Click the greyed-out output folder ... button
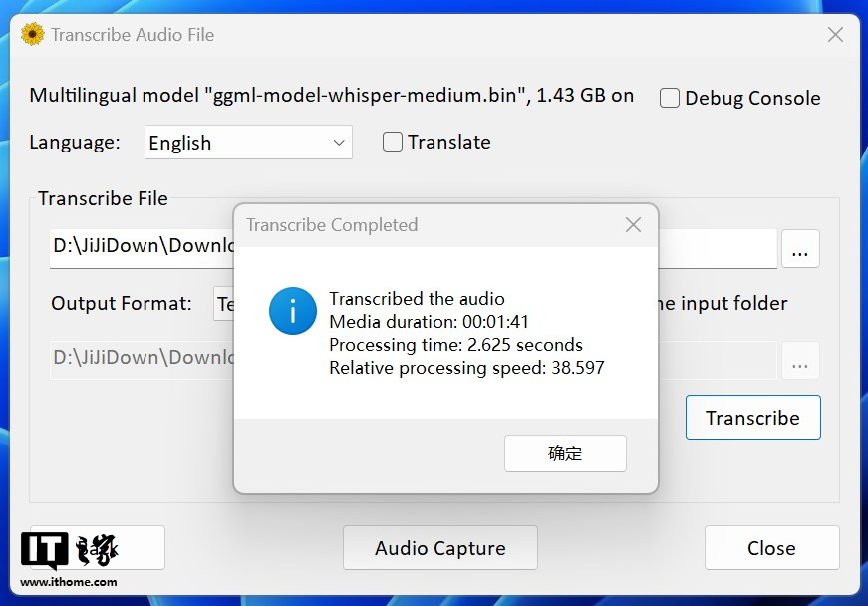Image resolution: width=868 pixels, height=606 pixels. point(800,360)
